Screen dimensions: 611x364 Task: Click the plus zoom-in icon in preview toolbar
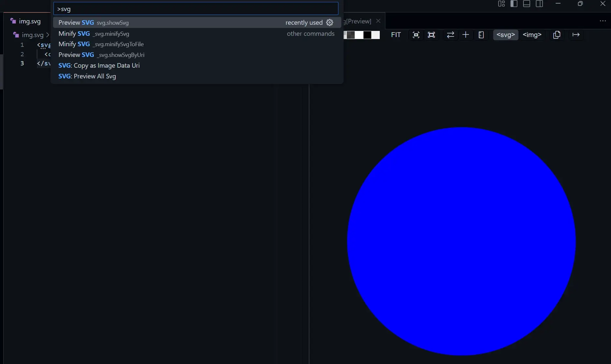pos(466,35)
